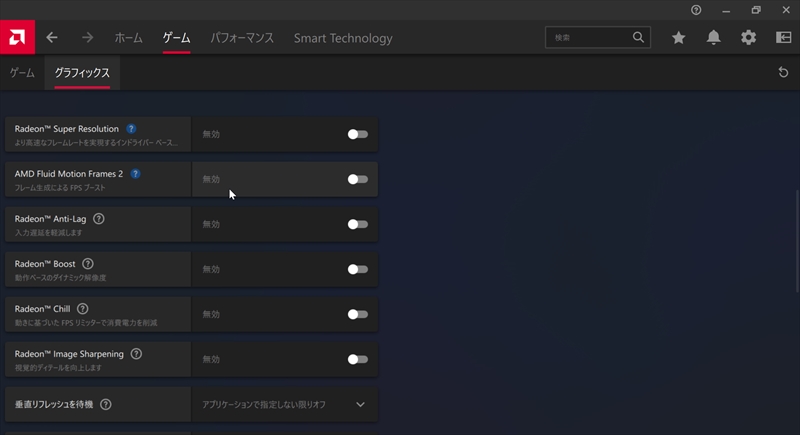Click the Radeon Image Sharpening label
Viewport: 800px width, 435px height.
tap(69, 353)
